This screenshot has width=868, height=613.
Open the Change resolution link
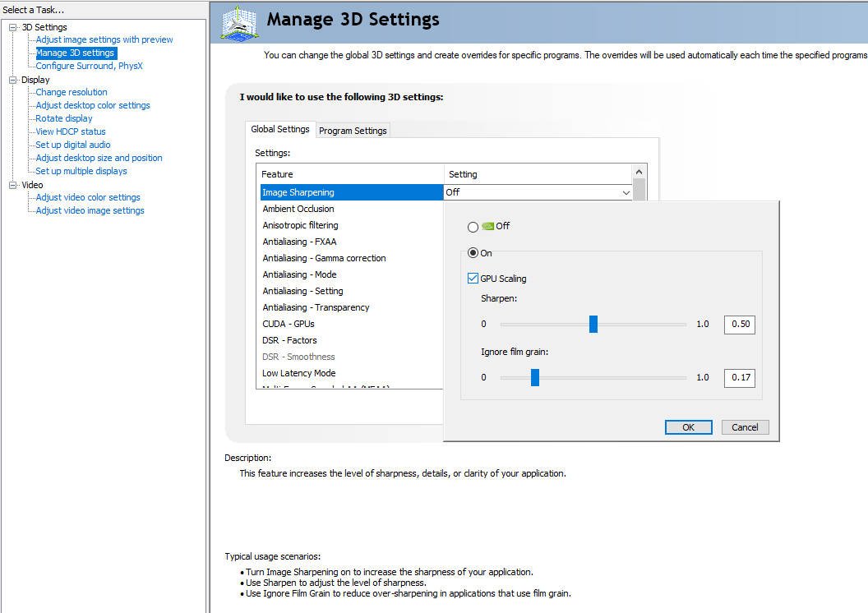(x=72, y=92)
